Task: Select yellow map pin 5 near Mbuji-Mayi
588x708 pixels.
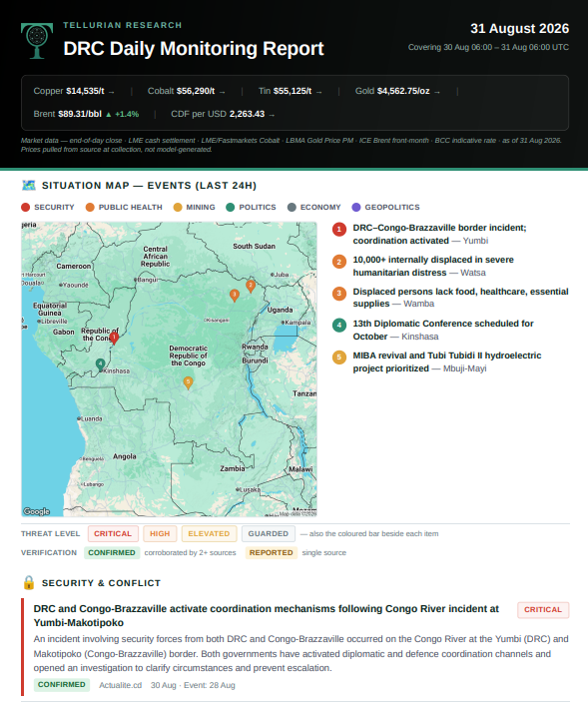Action: 188,382
